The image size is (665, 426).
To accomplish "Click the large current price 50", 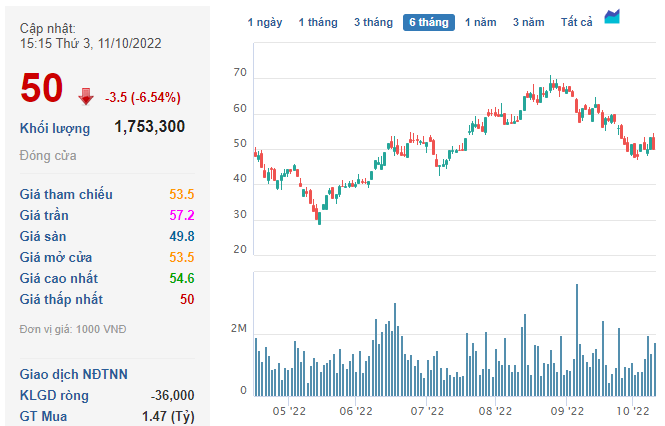I will tap(42, 89).
